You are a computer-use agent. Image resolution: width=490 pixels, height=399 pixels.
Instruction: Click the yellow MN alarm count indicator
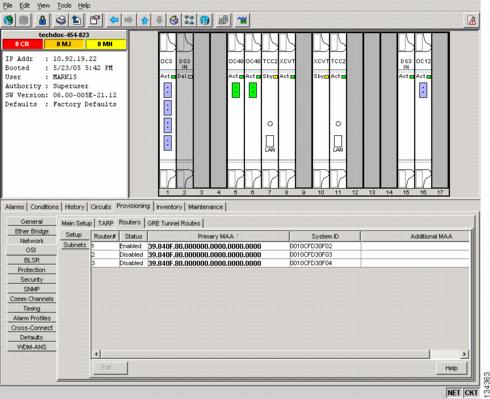coord(105,44)
